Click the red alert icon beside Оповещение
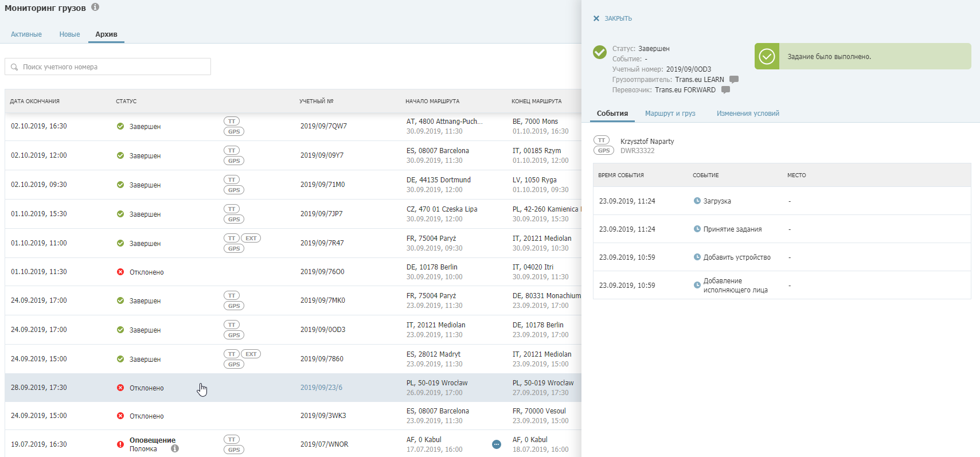This screenshot has height=457, width=980. (120, 444)
